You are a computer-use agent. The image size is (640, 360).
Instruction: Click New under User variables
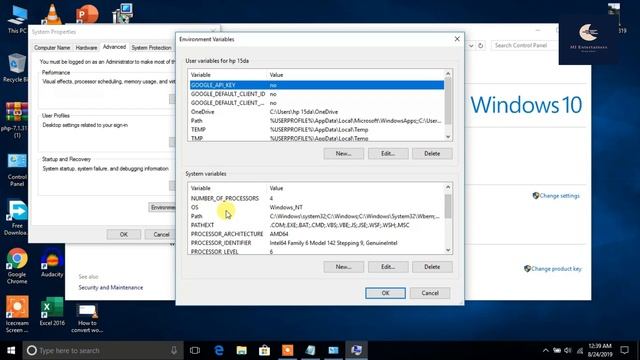[344, 153]
